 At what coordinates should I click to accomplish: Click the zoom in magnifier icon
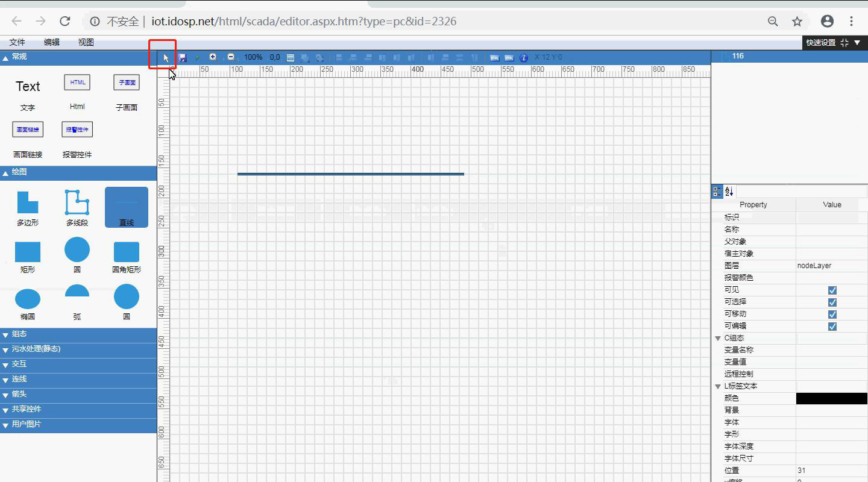[x=213, y=57]
